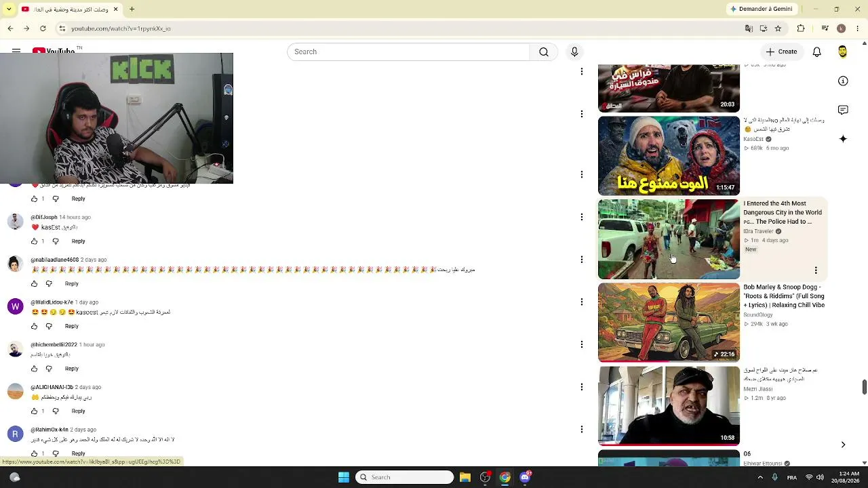Reply to @DifJosph comment
868x488 pixels.
(x=79, y=241)
